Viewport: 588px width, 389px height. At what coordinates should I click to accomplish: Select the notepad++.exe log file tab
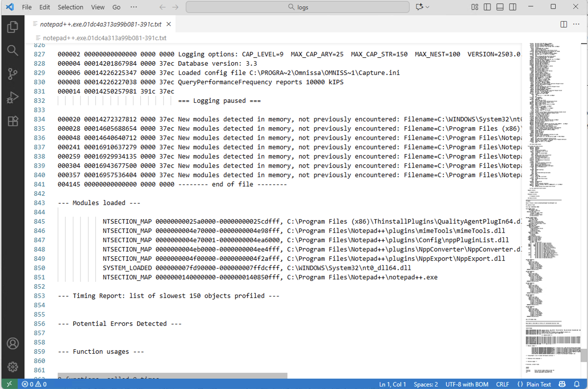[x=100, y=24]
